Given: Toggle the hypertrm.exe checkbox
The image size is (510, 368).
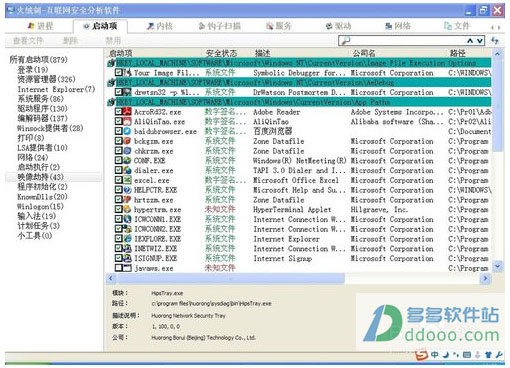Looking at the screenshot, I should tap(118, 209).
